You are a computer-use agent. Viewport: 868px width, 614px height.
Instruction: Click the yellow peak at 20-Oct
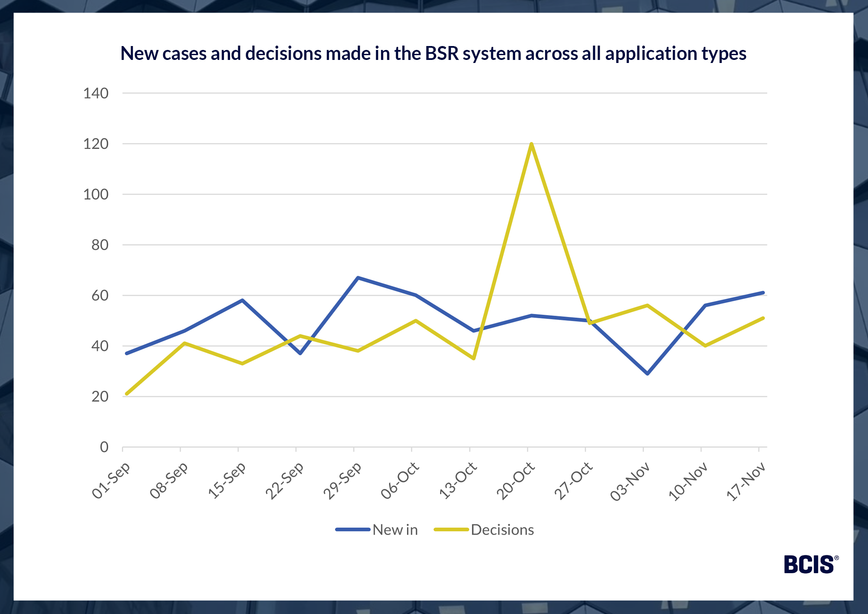531,144
